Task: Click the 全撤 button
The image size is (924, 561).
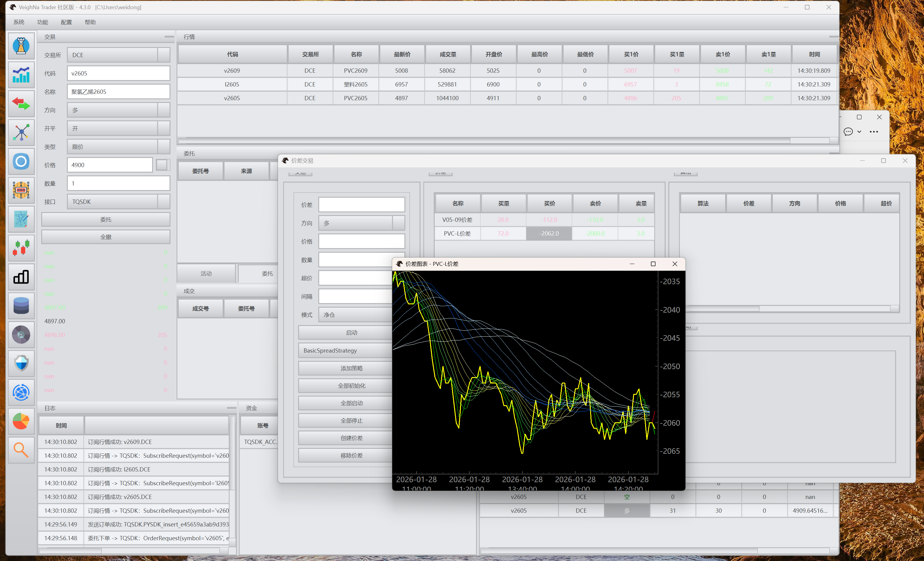Action: coord(106,237)
